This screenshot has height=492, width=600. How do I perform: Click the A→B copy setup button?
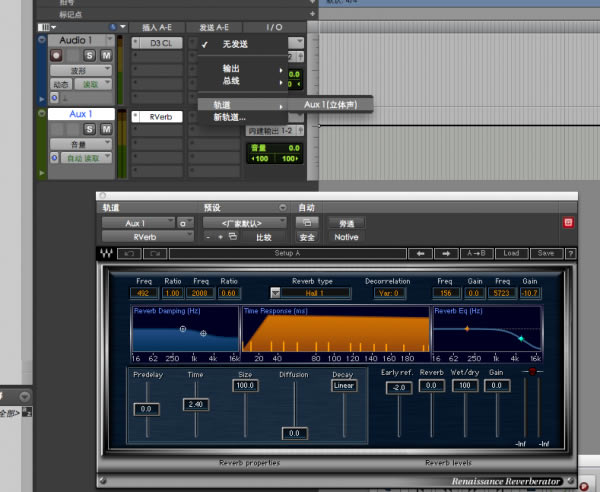click(478, 254)
